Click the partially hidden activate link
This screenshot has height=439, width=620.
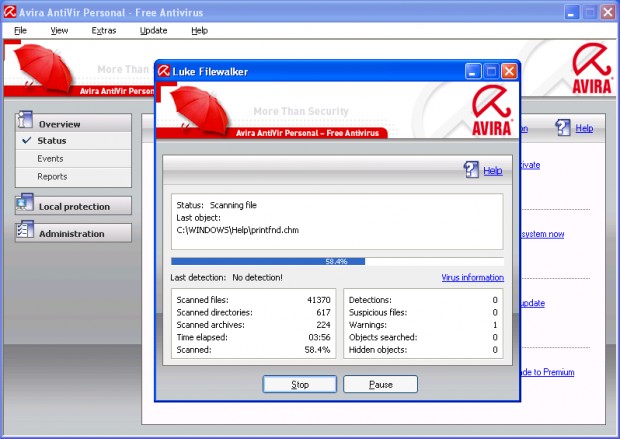(x=530, y=165)
